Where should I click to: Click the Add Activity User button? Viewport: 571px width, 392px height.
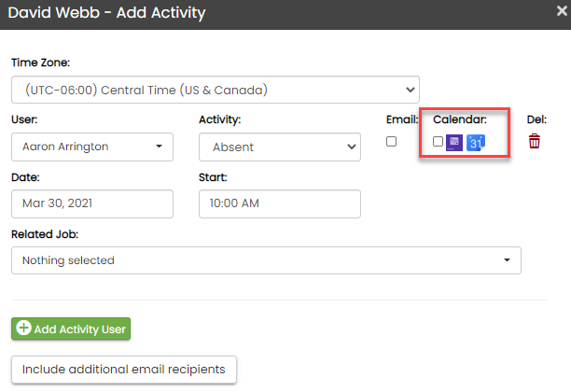tap(71, 329)
